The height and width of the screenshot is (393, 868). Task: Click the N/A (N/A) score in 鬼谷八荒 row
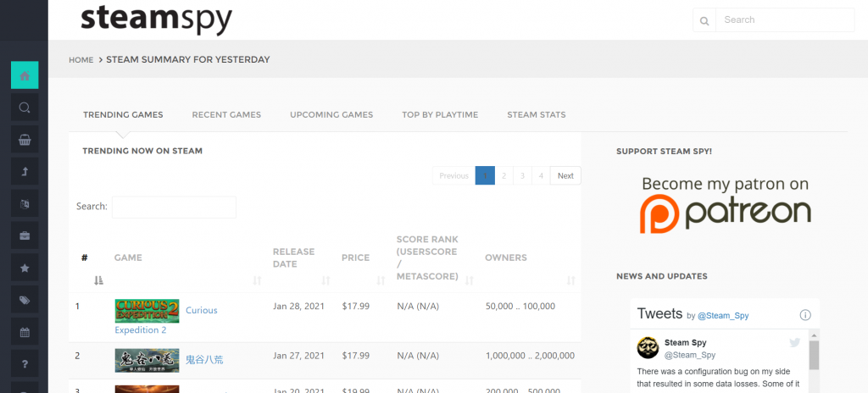[418, 356]
